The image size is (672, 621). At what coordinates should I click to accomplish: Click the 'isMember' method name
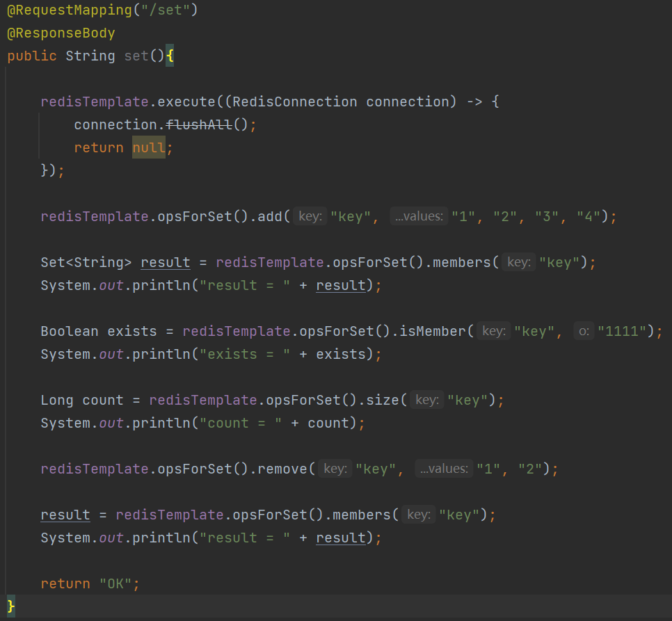pyautogui.click(x=433, y=331)
